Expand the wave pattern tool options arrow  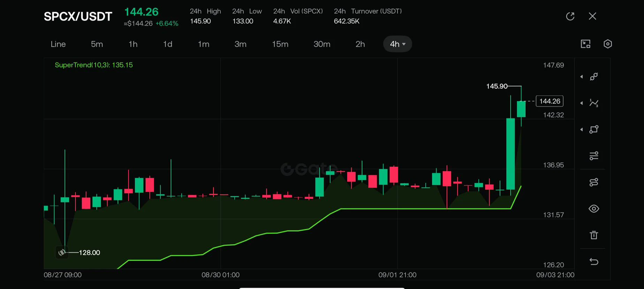point(582,103)
